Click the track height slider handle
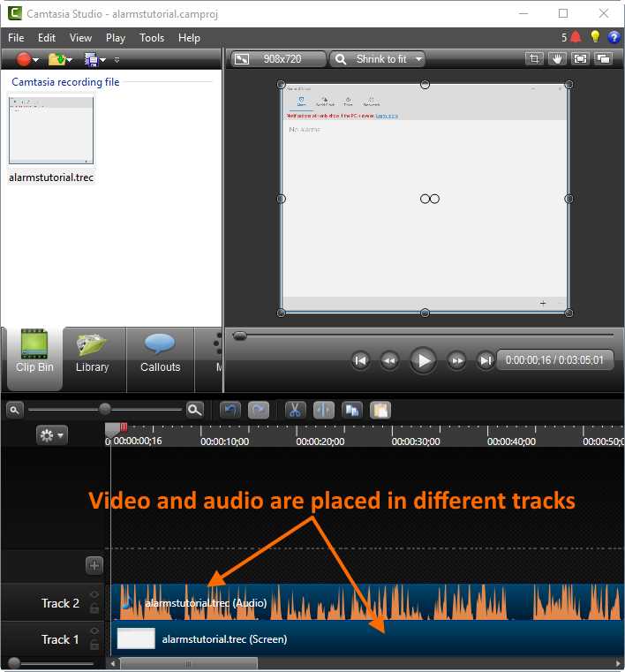 point(14,663)
